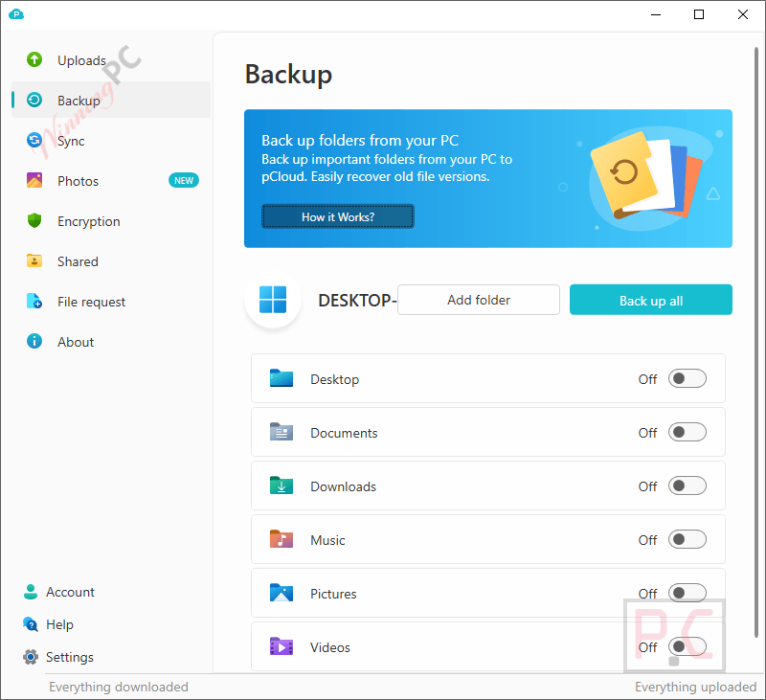Viewport: 766px width, 700px height.
Task: Turn on Documents backup switch
Action: click(687, 432)
